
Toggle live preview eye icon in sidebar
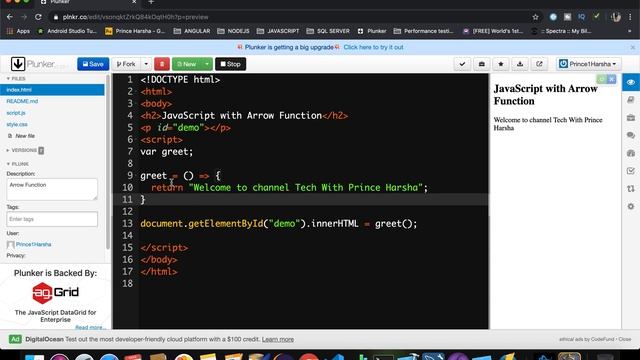[x=631, y=82]
